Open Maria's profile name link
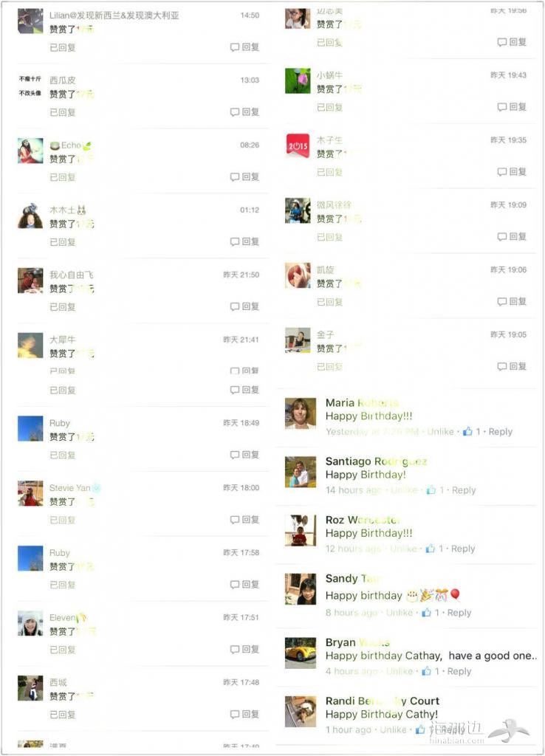This screenshot has height=756, width=545. pyautogui.click(x=362, y=402)
